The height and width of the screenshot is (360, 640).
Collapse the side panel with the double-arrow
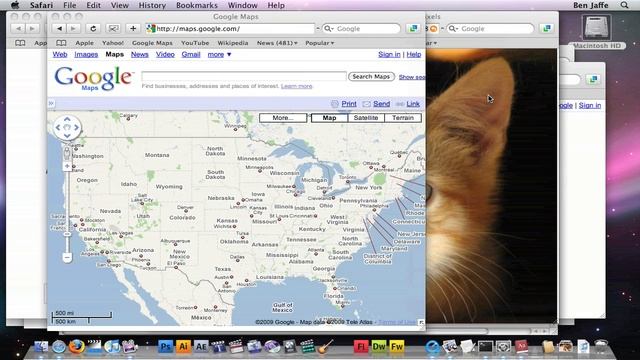51,103
